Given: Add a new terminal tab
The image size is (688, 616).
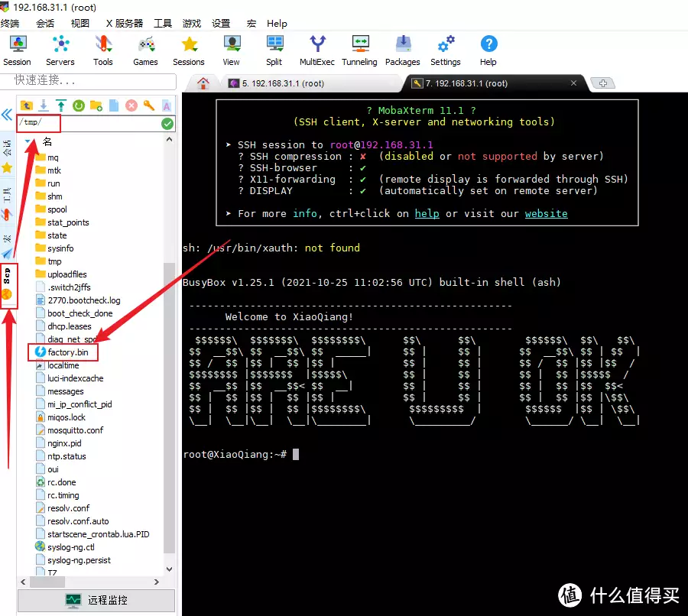Looking at the screenshot, I should pos(603,83).
